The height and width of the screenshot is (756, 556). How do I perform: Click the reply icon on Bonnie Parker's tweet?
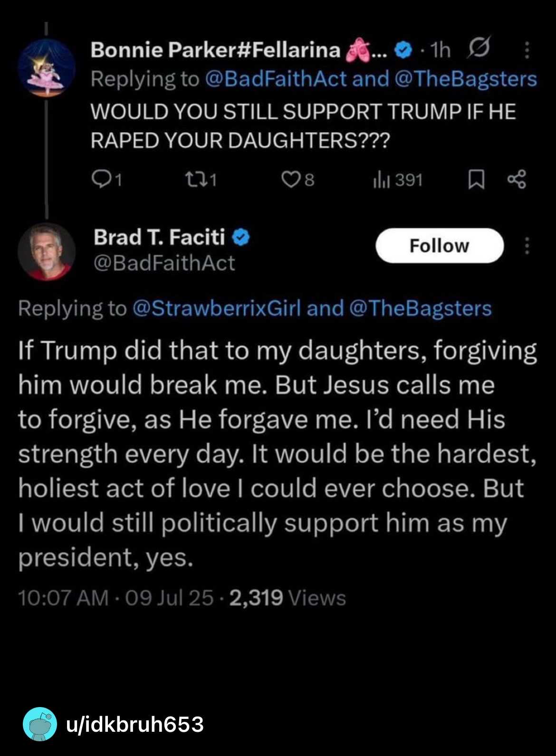[x=100, y=180]
